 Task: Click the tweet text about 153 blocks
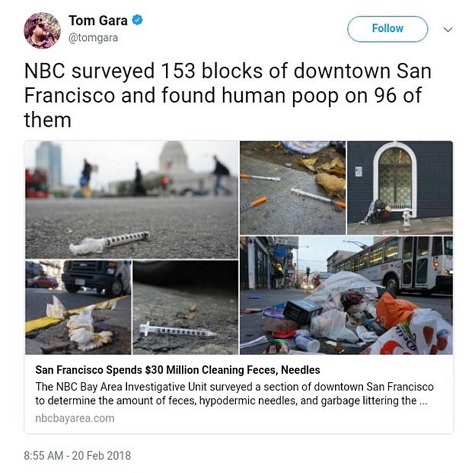click(x=228, y=95)
